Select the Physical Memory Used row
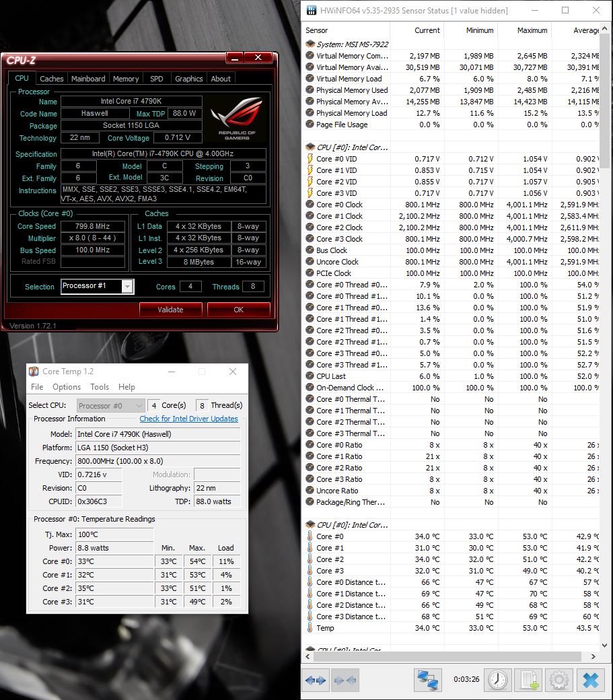Screen dimensions: 613x700 point(452,90)
